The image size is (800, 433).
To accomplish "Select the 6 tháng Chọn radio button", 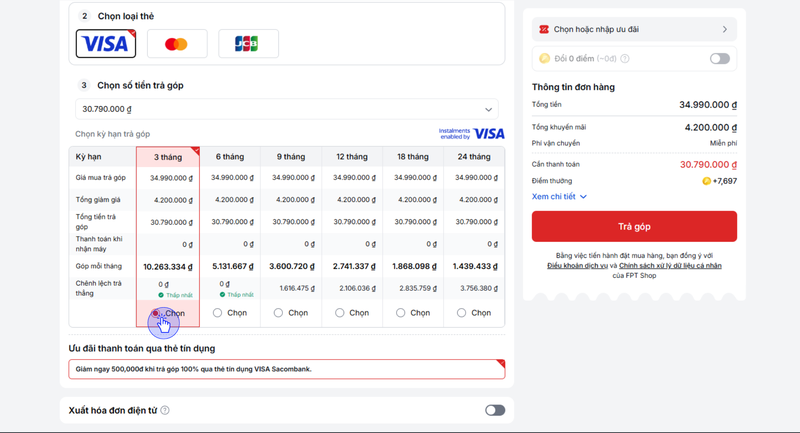I will [217, 313].
